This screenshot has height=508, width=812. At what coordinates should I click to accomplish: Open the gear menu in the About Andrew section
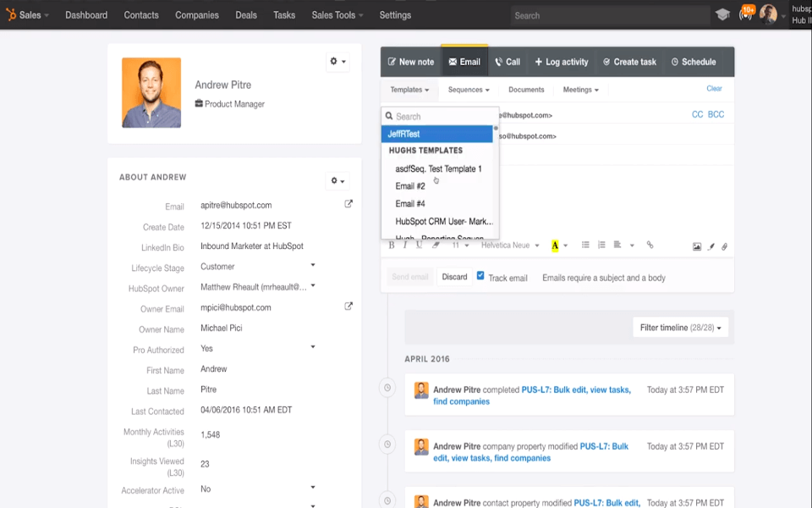[337, 180]
